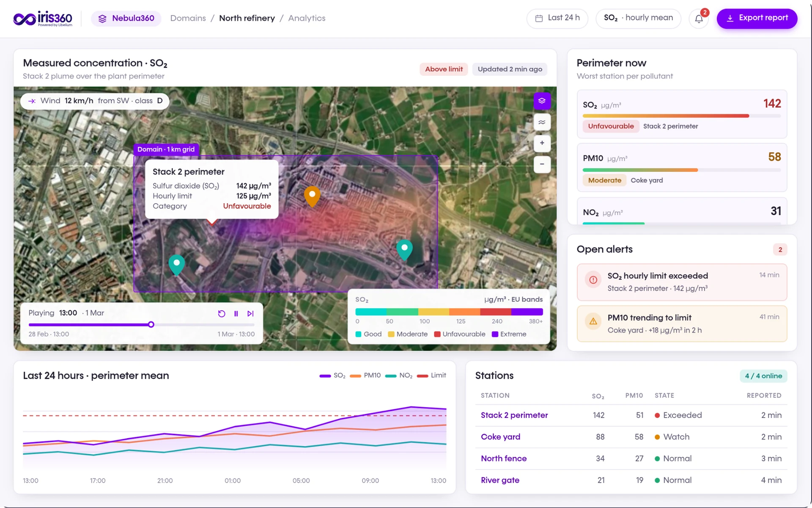Toggle the NO₂ series in chart legend
This screenshot has height=508, width=812.
399,375
